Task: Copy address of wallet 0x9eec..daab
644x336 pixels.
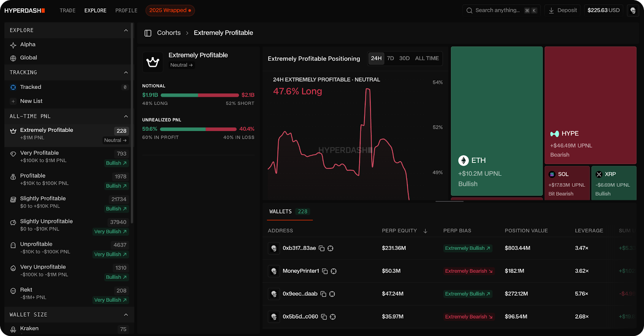Action: [x=323, y=294]
